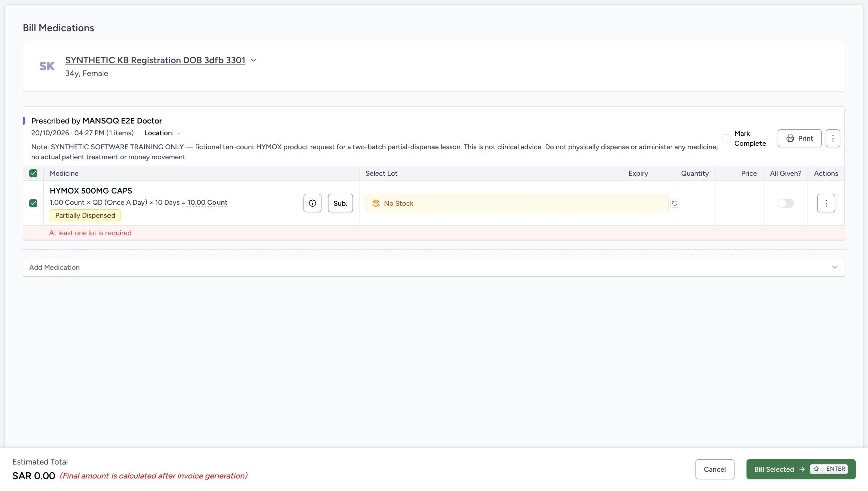Click the 34y, Female patient details

[87, 73]
